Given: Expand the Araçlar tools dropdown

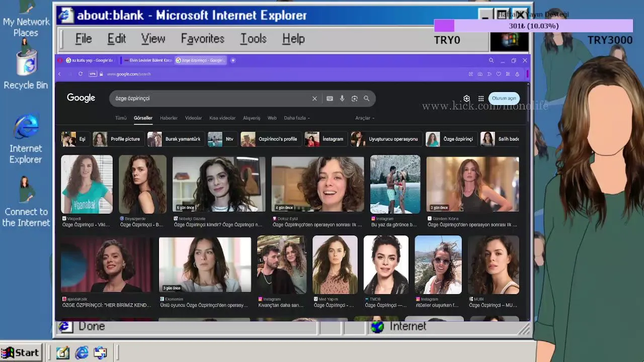Looking at the screenshot, I should pyautogui.click(x=365, y=118).
